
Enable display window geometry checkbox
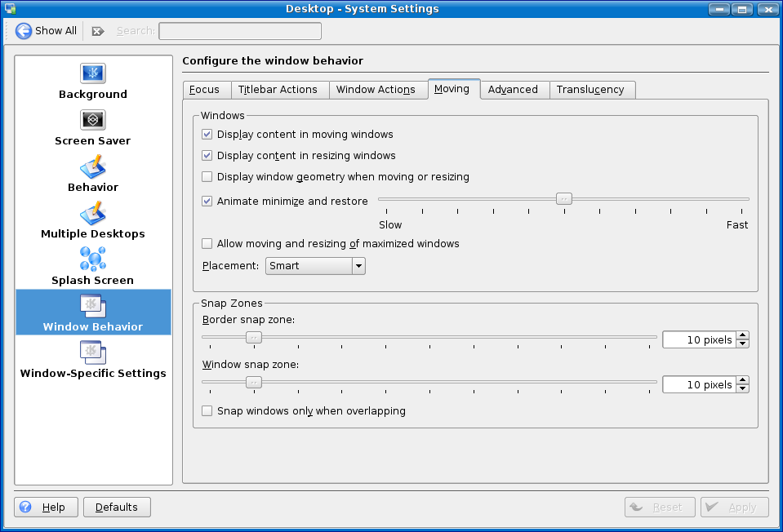click(207, 177)
